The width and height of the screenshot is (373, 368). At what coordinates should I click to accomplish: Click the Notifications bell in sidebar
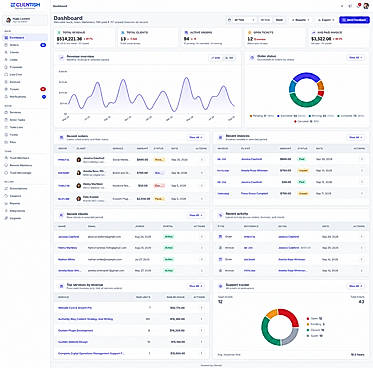click(6, 97)
